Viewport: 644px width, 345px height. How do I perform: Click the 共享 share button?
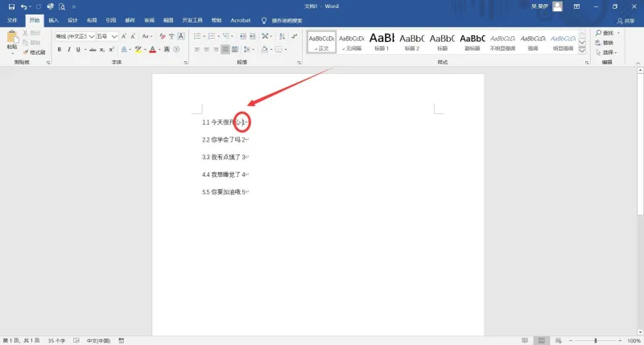coord(626,21)
